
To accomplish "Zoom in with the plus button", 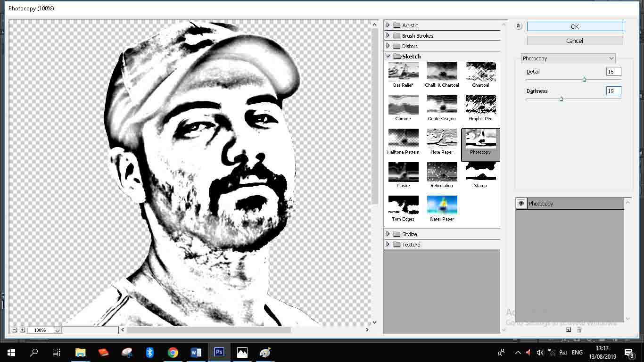I will pos(22,330).
